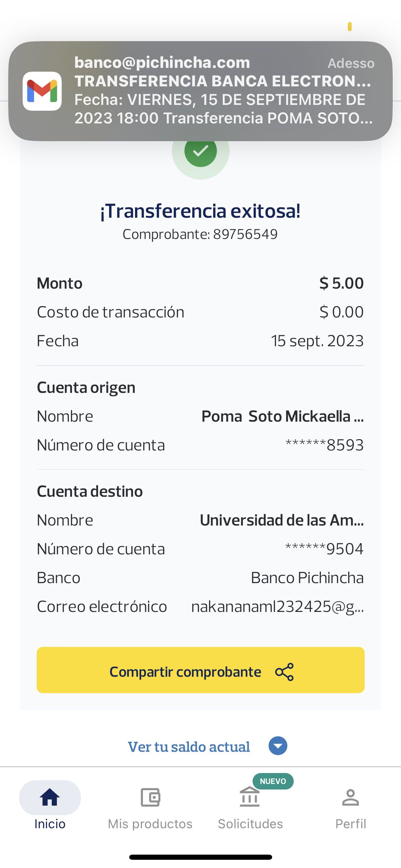Viewport: 401px width, 868px height.
Task: Tap the Ver tu saldo actual link
Action: [x=189, y=747]
